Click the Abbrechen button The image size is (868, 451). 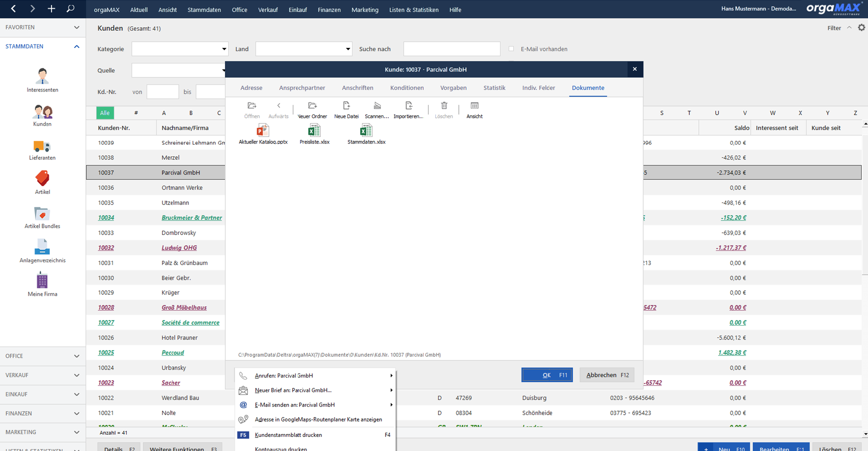click(x=607, y=375)
